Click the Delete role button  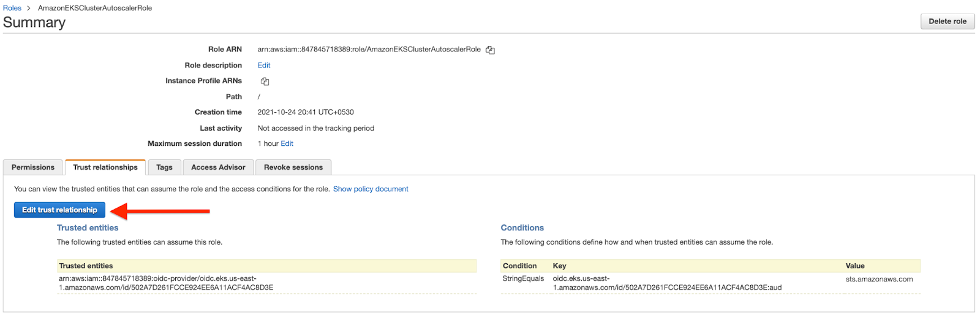[x=948, y=21]
